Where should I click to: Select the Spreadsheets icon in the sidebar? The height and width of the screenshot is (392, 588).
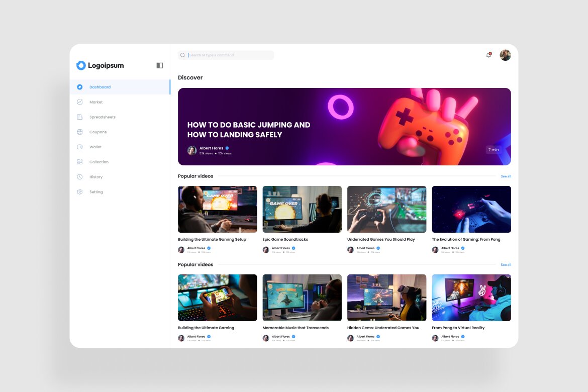click(80, 117)
